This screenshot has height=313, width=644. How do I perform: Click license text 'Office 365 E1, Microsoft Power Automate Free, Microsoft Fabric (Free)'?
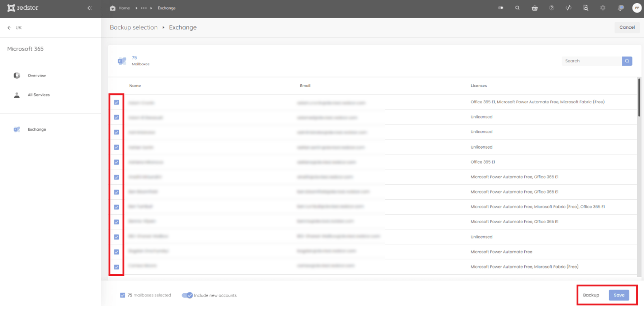point(538,102)
